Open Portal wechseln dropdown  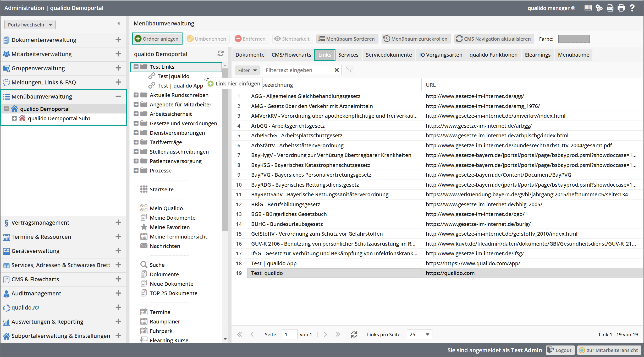click(30, 25)
